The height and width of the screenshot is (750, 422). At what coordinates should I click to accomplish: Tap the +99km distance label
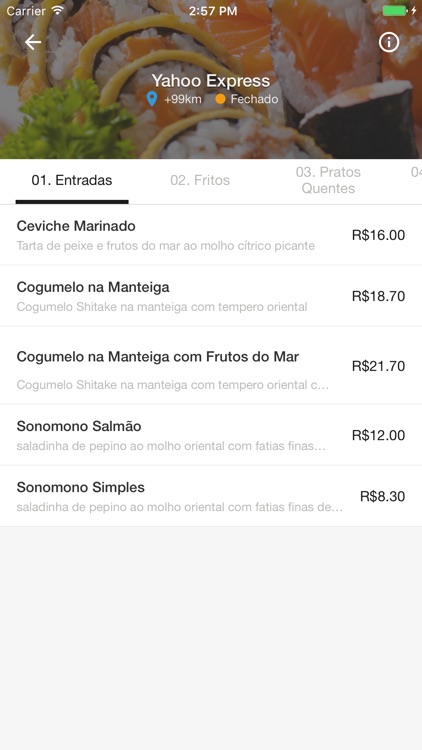click(183, 99)
